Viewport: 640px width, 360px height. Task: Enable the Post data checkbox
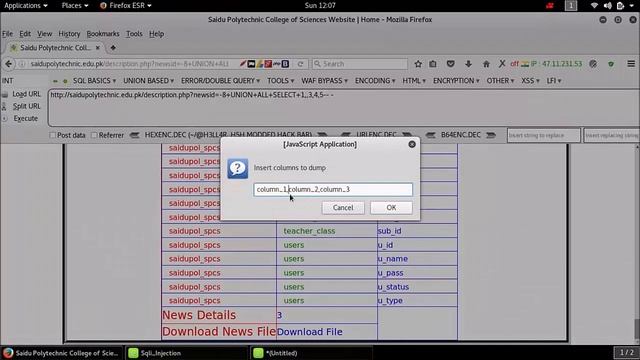coord(53,135)
